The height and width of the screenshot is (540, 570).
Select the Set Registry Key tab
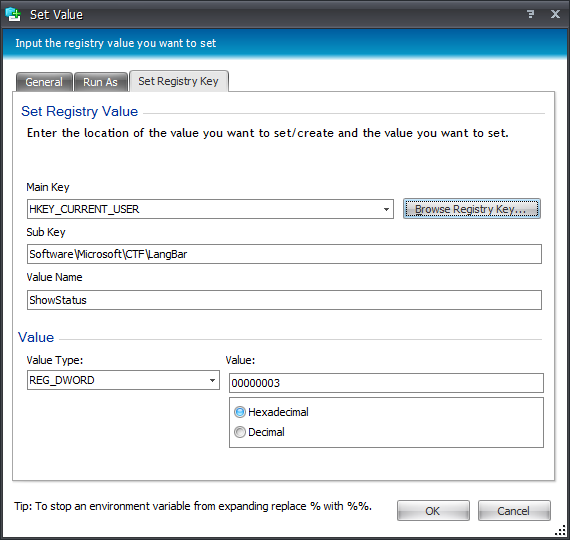point(178,81)
